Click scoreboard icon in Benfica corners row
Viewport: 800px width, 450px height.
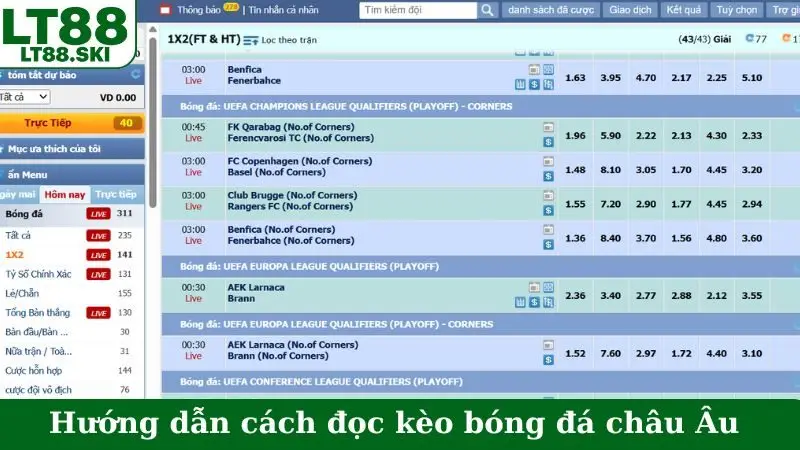[x=548, y=230]
